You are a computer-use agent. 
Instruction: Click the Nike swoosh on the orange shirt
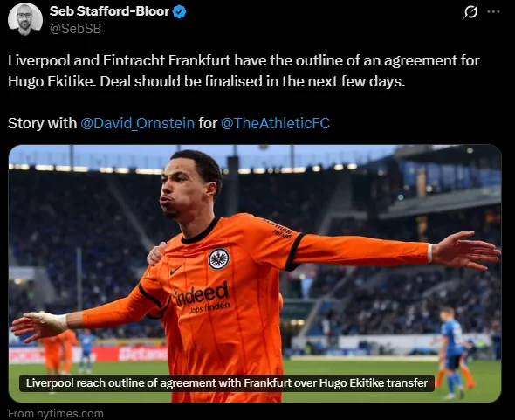(x=176, y=270)
